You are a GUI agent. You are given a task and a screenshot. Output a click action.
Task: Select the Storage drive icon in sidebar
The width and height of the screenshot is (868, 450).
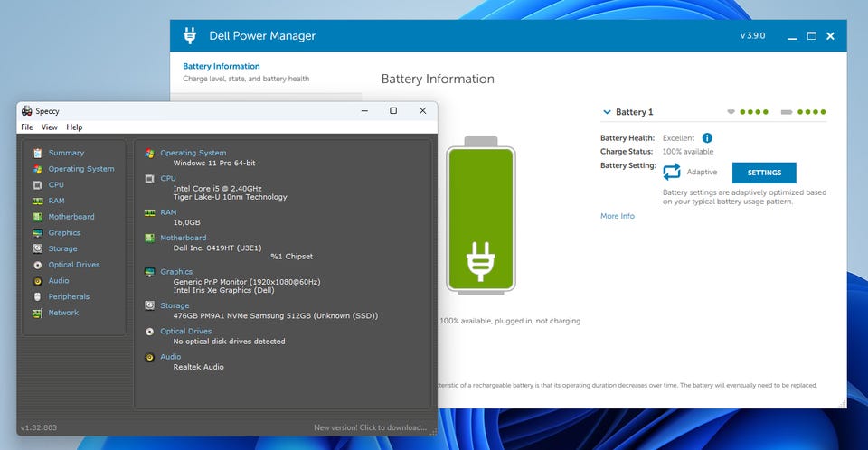[x=38, y=248]
